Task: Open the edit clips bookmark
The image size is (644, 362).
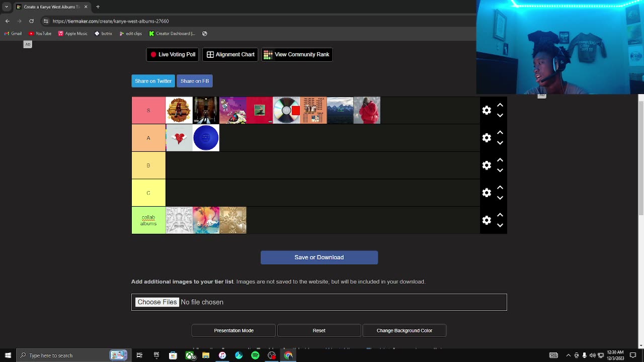Action: pos(131,34)
